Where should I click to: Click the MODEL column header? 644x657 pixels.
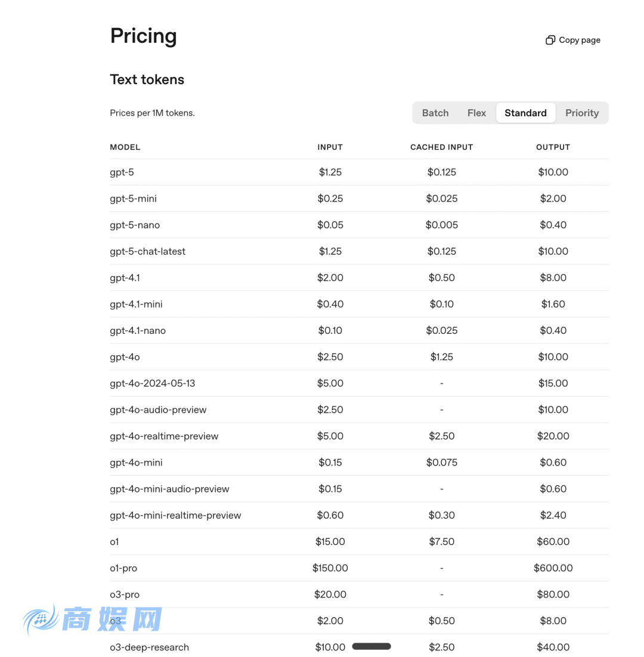pyautogui.click(x=125, y=147)
